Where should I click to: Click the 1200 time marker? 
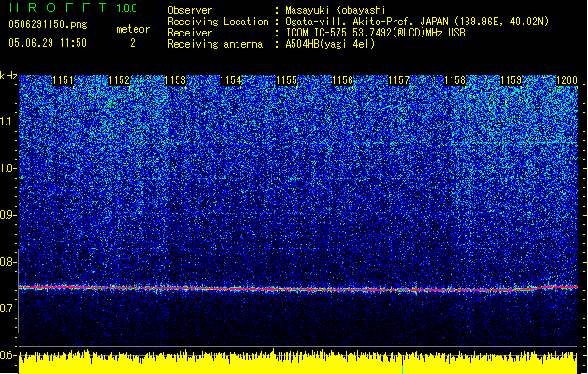tap(566, 80)
